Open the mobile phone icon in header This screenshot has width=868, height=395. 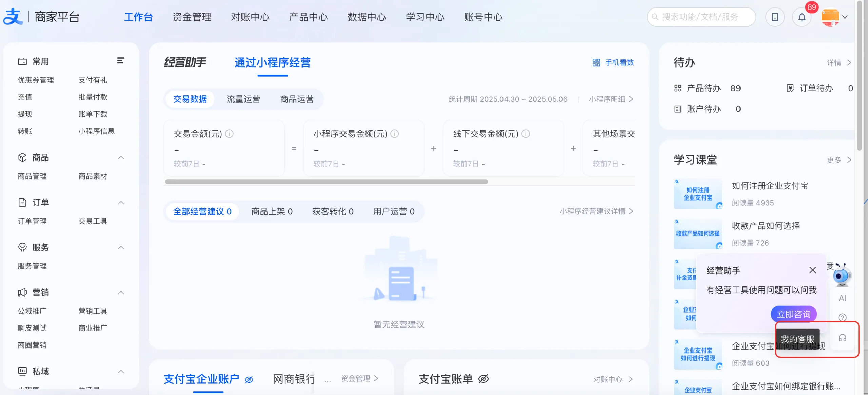click(x=775, y=17)
